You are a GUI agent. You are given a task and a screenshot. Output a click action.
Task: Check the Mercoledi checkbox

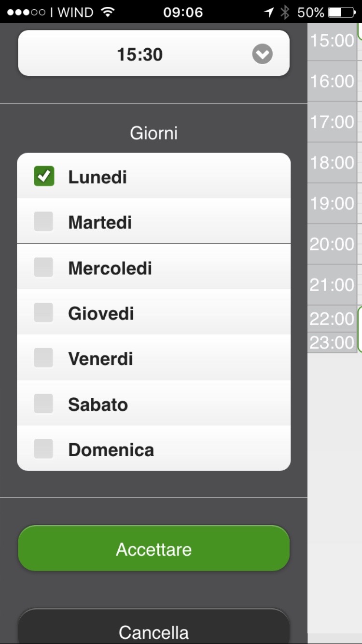(43, 267)
